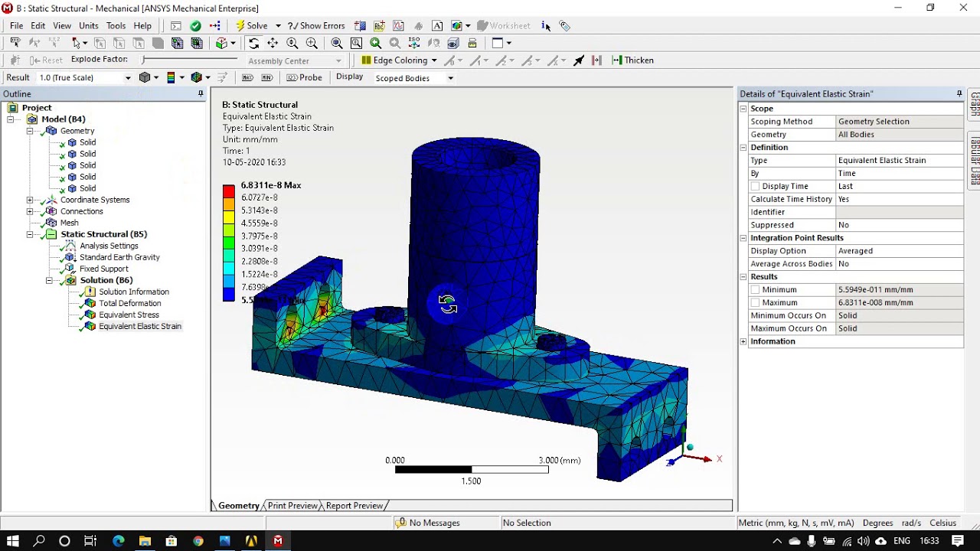Click the Show Errors button
This screenshot has height=551, width=980.
click(315, 25)
